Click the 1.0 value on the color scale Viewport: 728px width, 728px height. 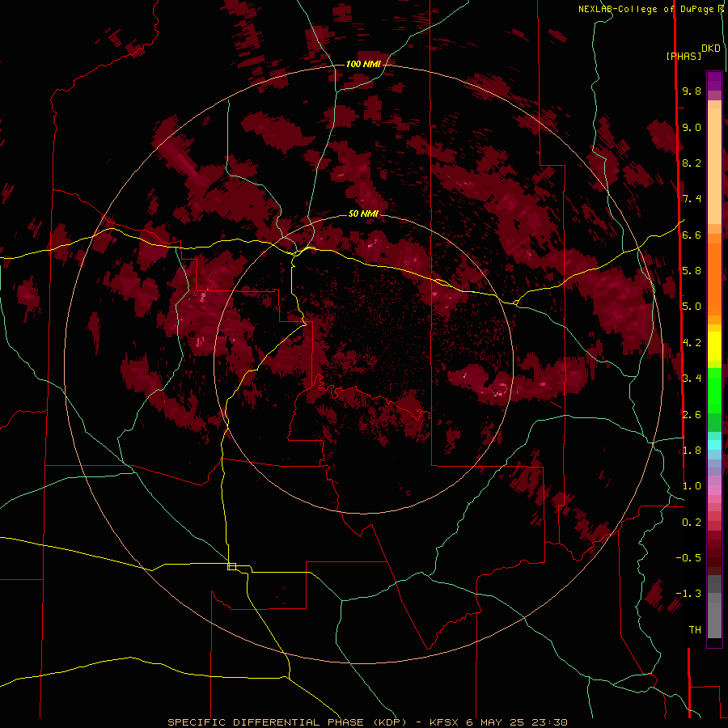692,486
